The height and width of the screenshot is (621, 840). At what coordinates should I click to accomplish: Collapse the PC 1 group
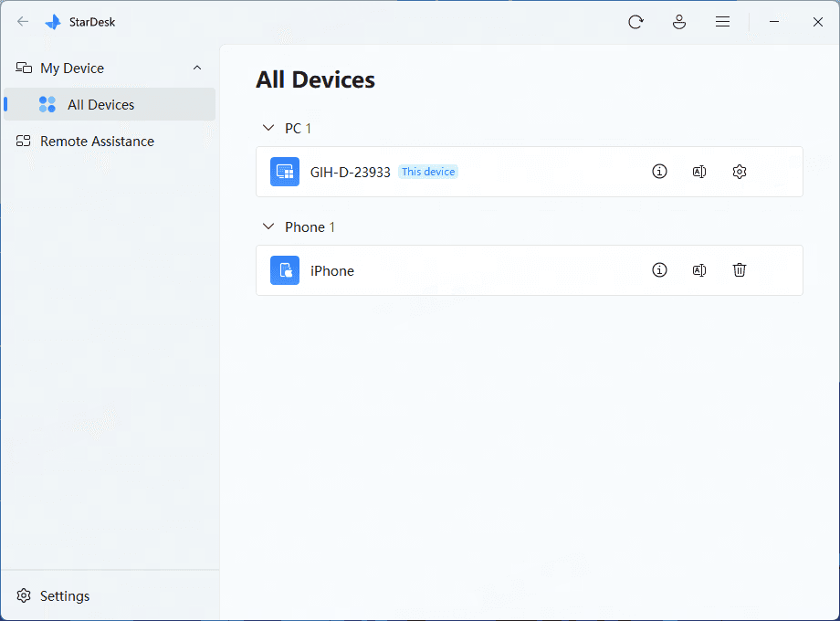click(268, 128)
